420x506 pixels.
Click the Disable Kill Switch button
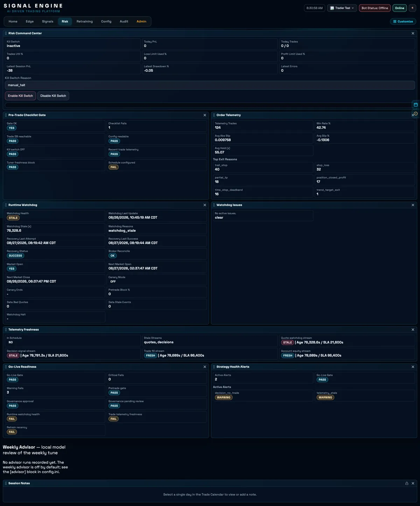tap(53, 96)
